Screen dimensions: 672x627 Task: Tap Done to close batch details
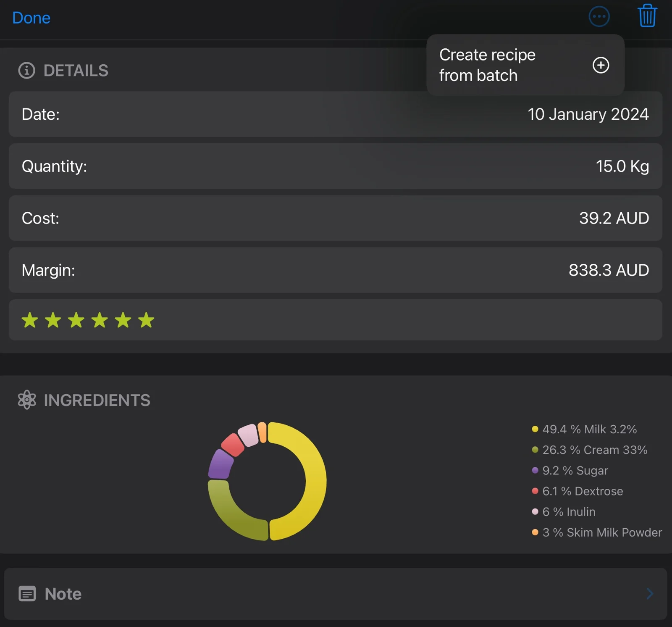31,18
